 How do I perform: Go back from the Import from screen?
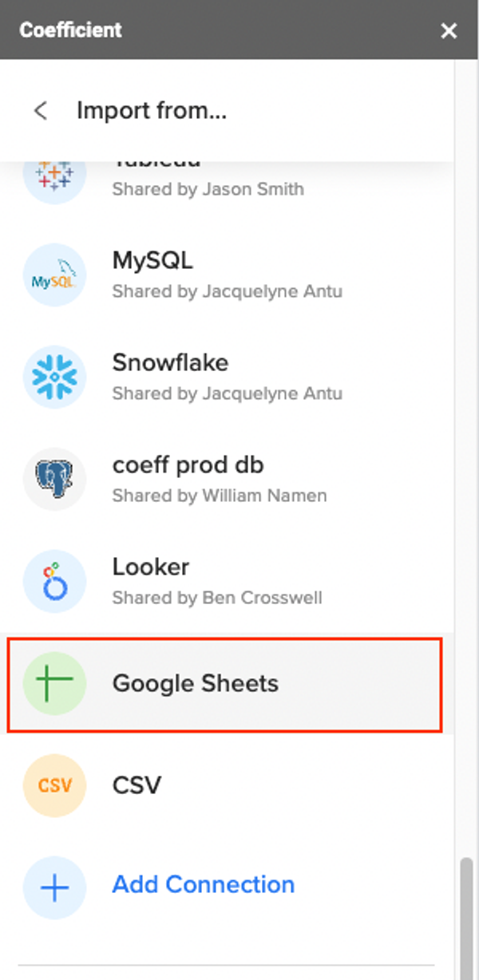pyautogui.click(x=40, y=111)
